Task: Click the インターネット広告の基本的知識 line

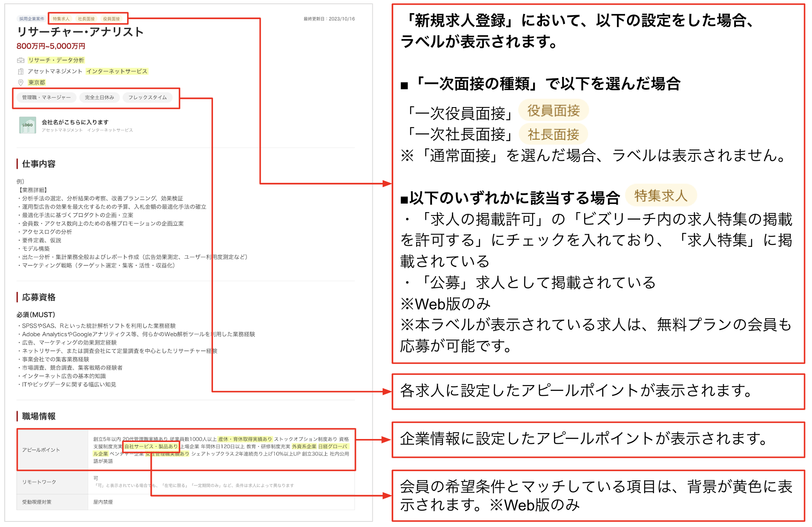Action: coord(62,376)
